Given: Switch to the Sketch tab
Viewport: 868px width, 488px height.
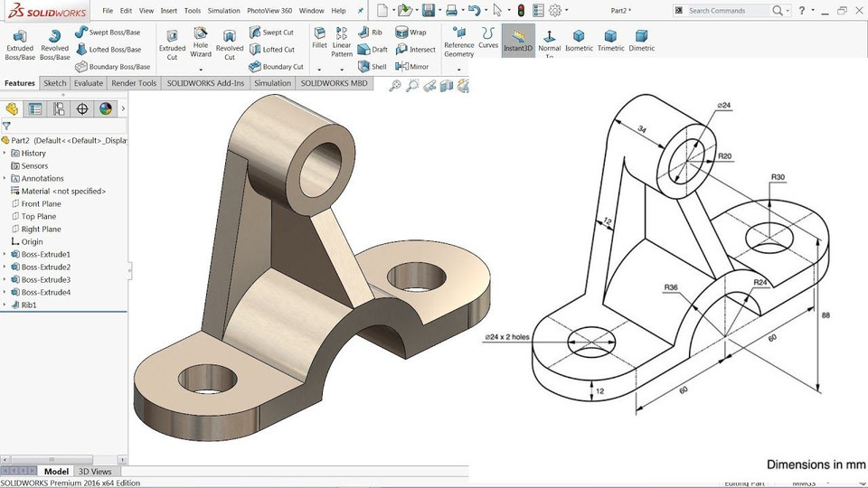Looking at the screenshot, I should click(55, 83).
